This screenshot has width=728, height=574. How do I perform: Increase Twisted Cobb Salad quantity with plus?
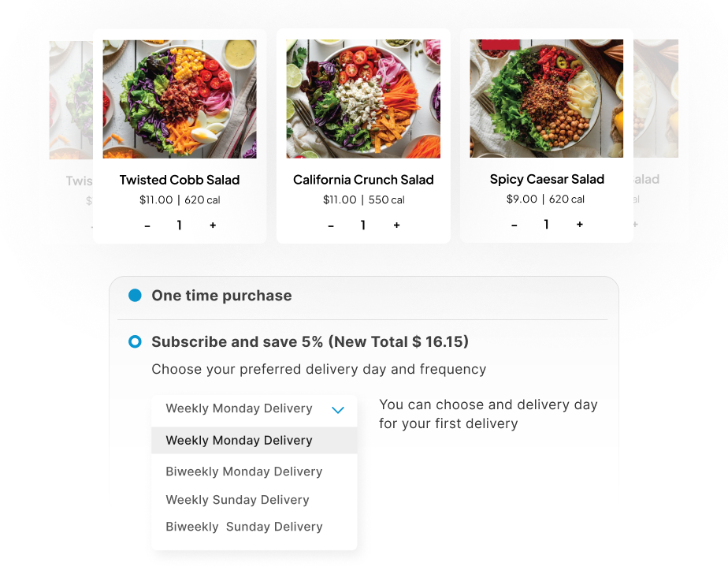pyautogui.click(x=213, y=225)
